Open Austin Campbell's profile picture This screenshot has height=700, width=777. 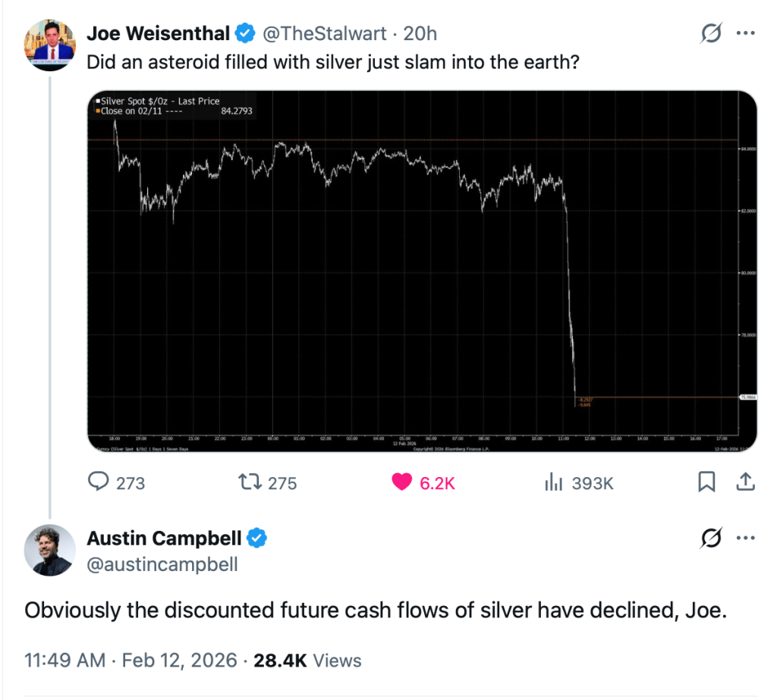(x=50, y=549)
